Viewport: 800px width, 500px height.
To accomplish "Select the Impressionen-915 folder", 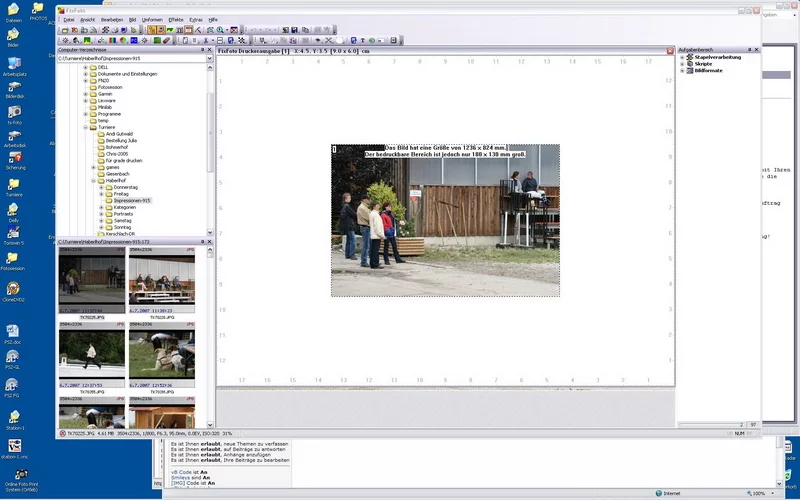I will [x=132, y=201].
